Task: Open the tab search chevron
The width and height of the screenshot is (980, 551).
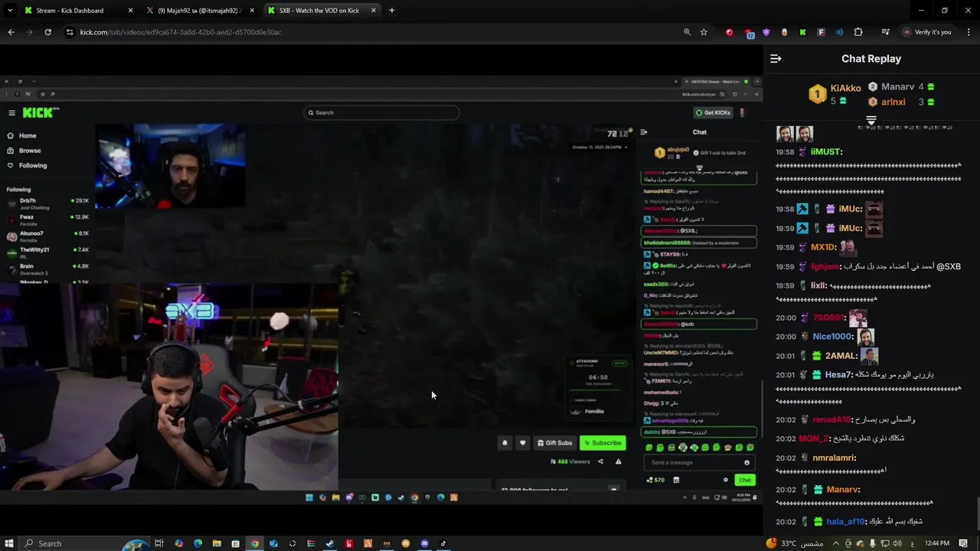Action: coord(10,11)
